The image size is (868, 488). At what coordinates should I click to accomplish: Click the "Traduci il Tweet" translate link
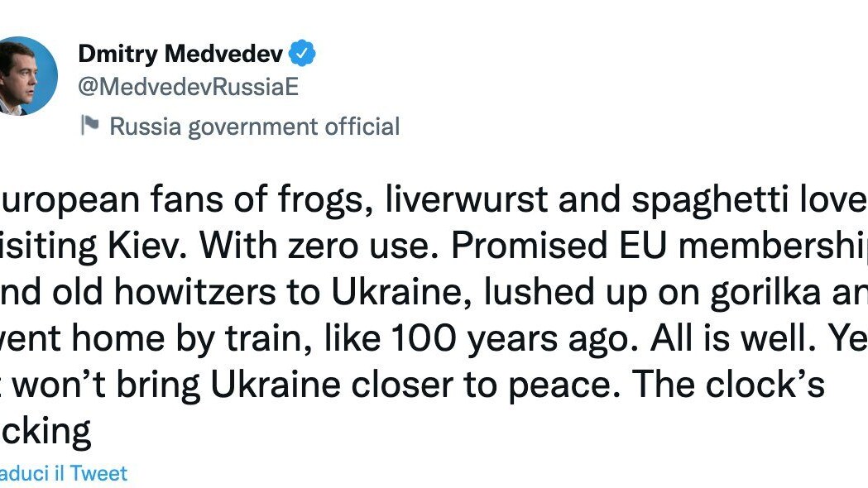click(x=65, y=473)
